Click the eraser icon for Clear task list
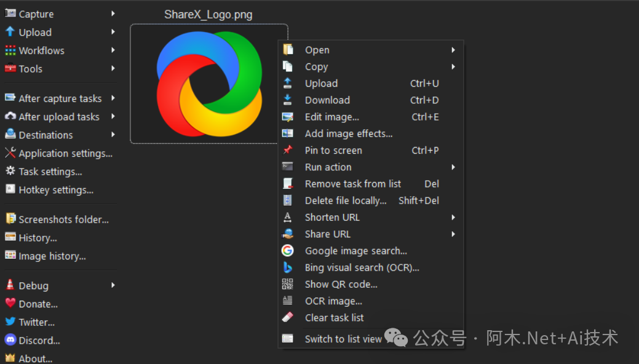The height and width of the screenshot is (364, 639). tap(287, 317)
